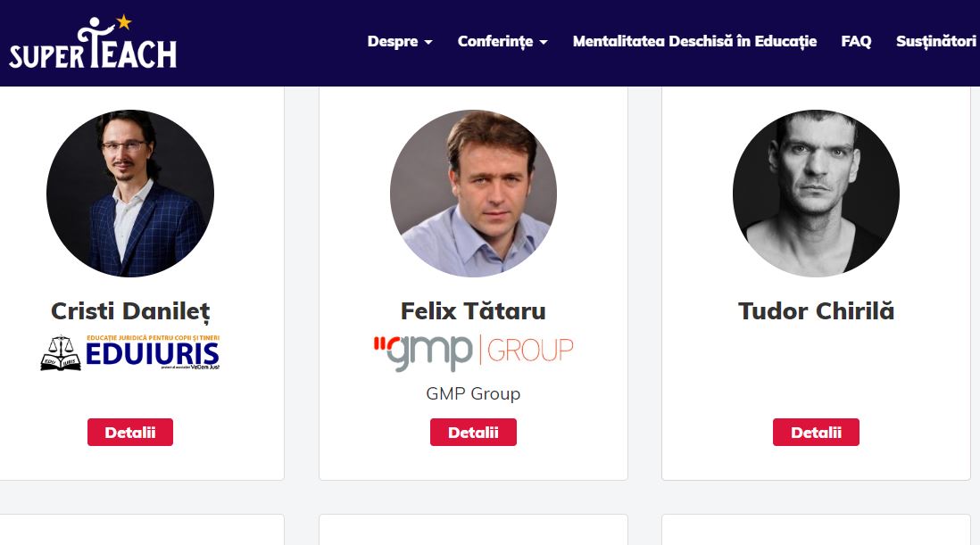
Task: Click the GMP Group logo image
Action: click(x=473, y=352)
